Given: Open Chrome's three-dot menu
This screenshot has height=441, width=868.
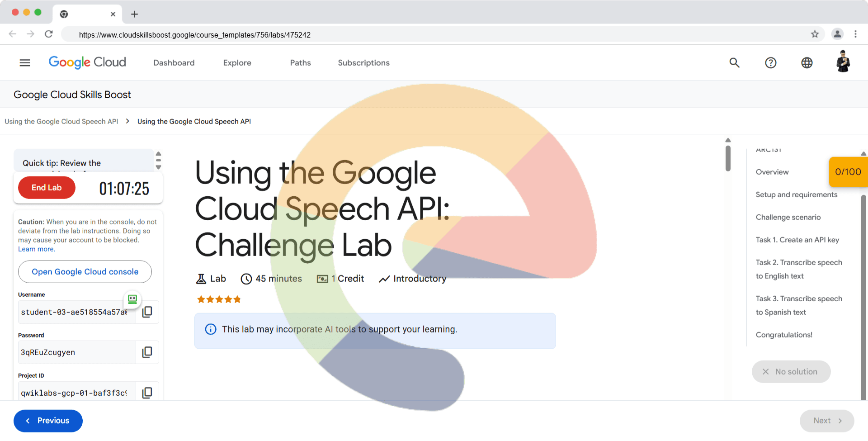Looking at the screenshot, I should 855,34.
